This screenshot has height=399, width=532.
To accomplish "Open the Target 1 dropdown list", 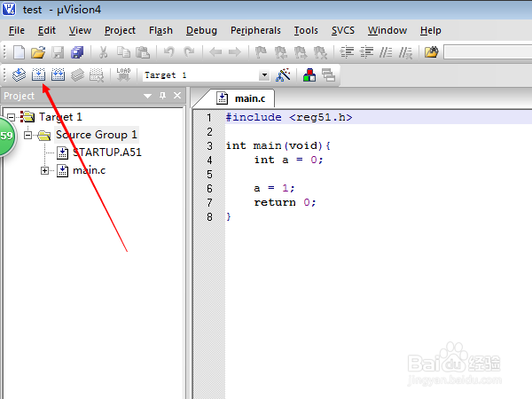I will coord(264,75).
